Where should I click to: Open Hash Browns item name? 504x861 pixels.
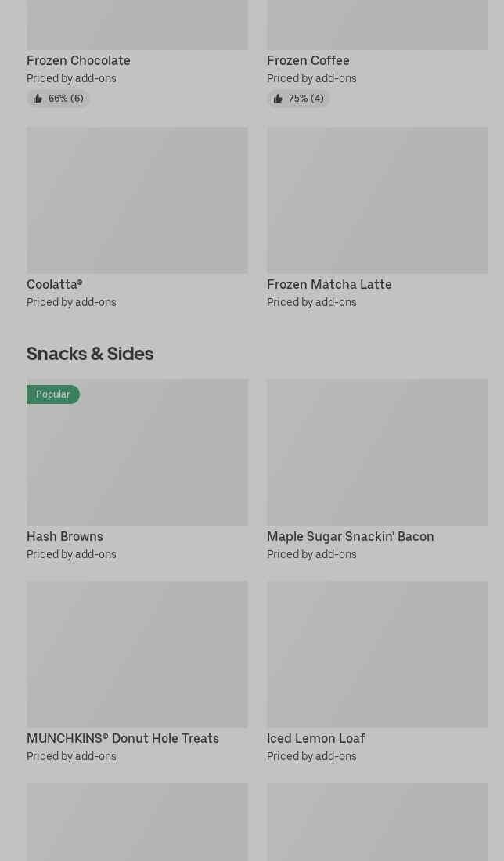[65, 537]
